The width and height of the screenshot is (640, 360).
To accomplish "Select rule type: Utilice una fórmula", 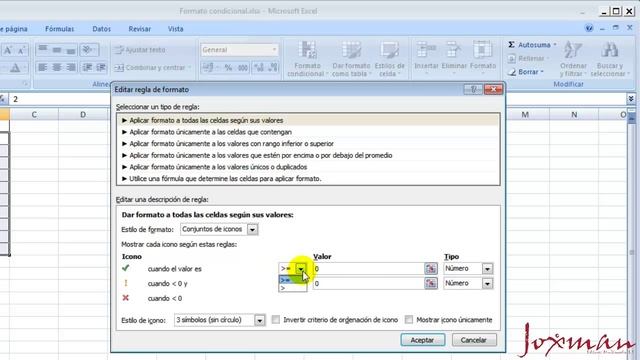I will 308,178.
